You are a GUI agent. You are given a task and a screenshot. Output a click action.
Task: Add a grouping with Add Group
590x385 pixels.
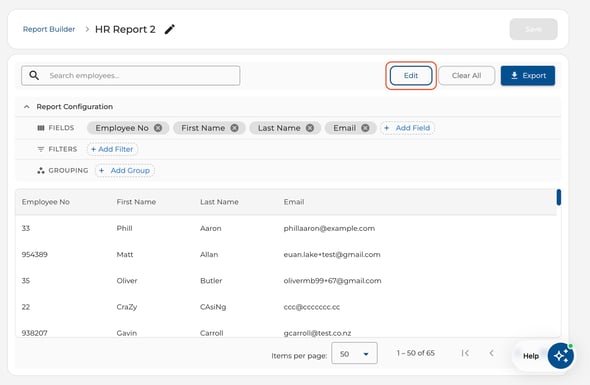[x=125, y=170]
